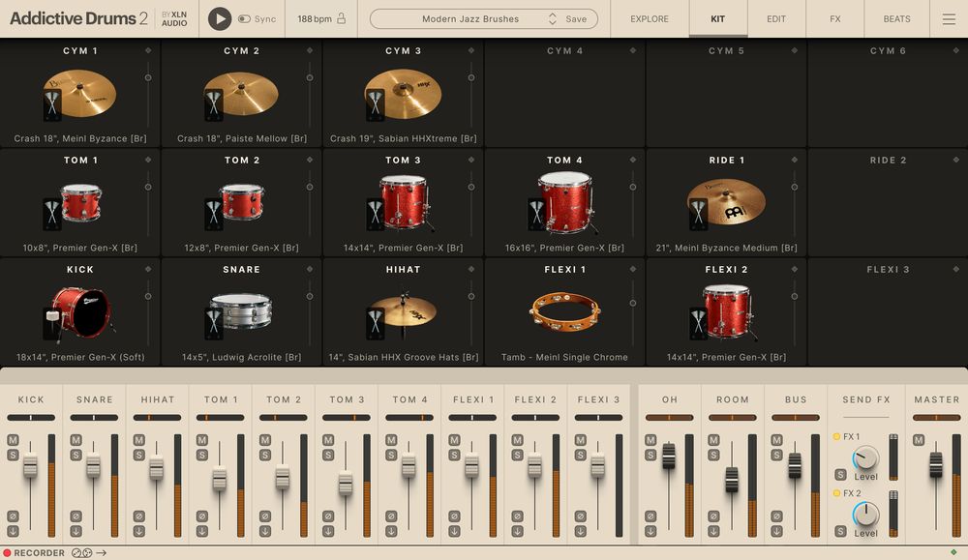The image size is (968, 560).
Task: Save the current kit preset
Action: click(x=575, y=17)
